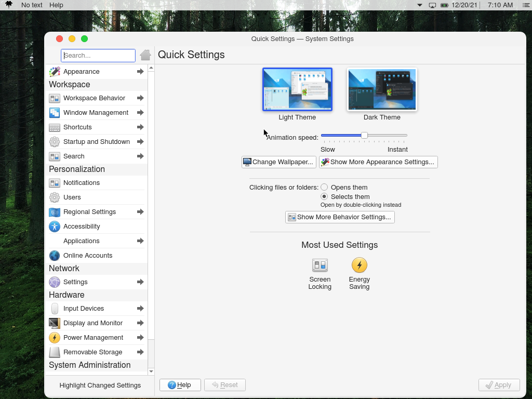Image resolution: width=532 pixels, height=399 pixels.
Task: Expand the Input Devices settings arrow
Action: [140, 308]
